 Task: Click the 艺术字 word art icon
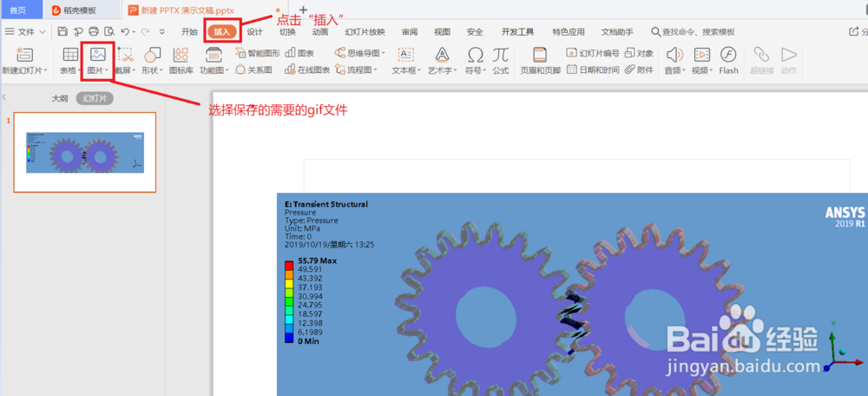442,55
